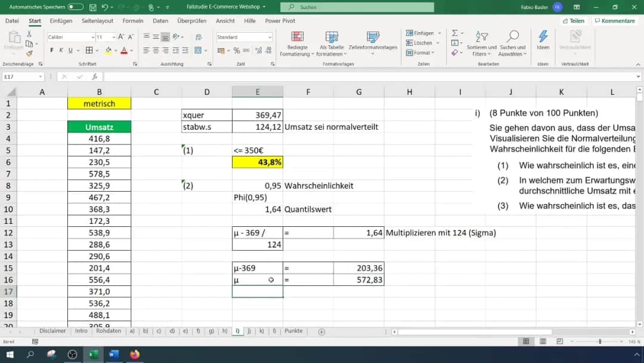Image resolution: width=644 pixels, height=363 pixels.
Task: Toggle underline formatting
Action: click(70, 50)
